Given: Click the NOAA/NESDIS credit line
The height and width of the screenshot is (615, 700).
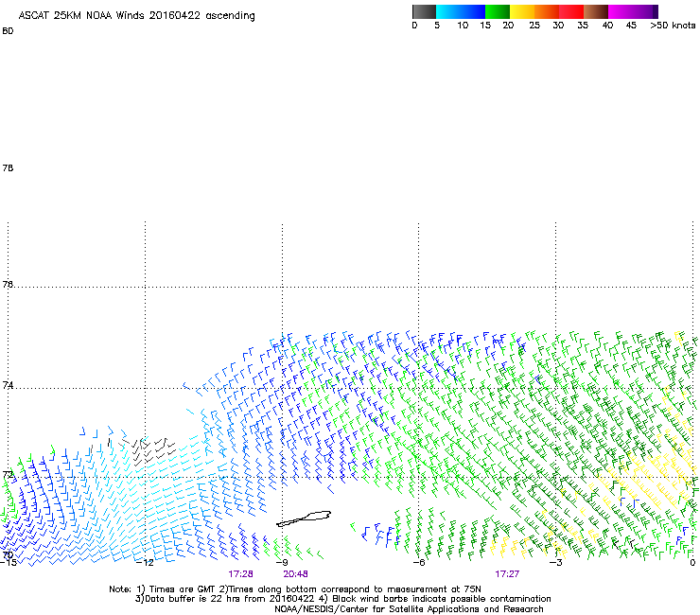Looking at the screenshot, I should click(409, 609).
